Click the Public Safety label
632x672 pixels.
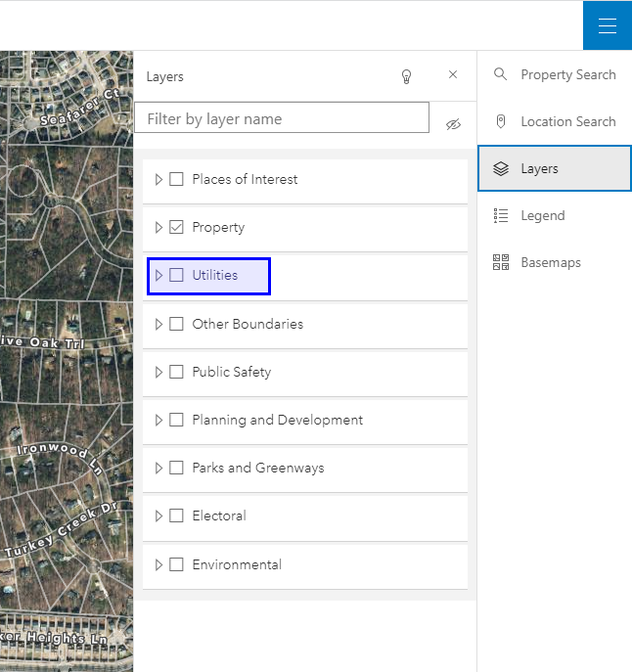(x=232, y=373)
